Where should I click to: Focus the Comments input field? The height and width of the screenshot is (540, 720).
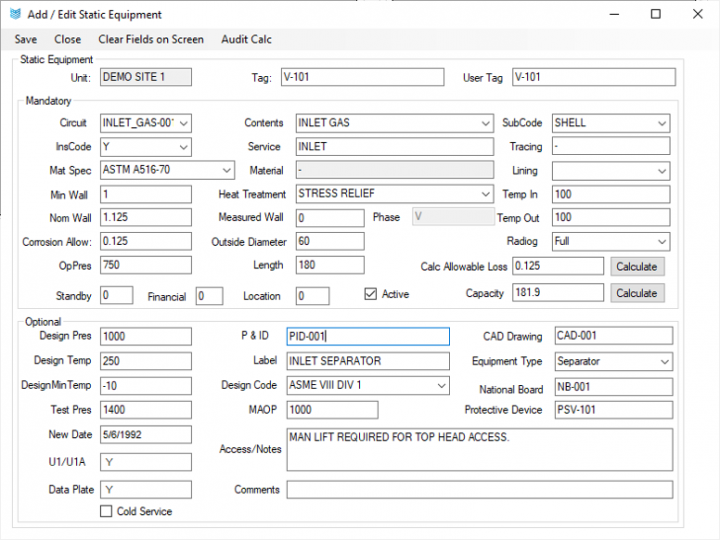(x=480, y=489)
